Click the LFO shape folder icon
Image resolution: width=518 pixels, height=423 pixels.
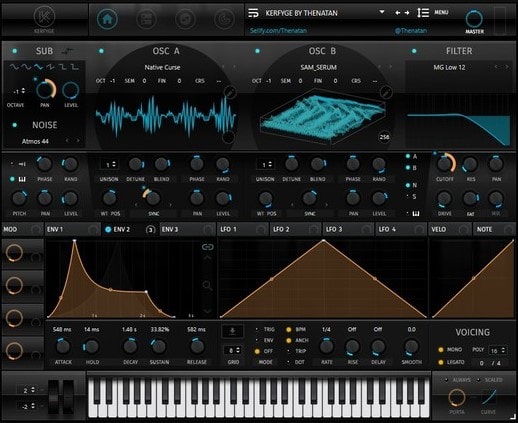233,331
